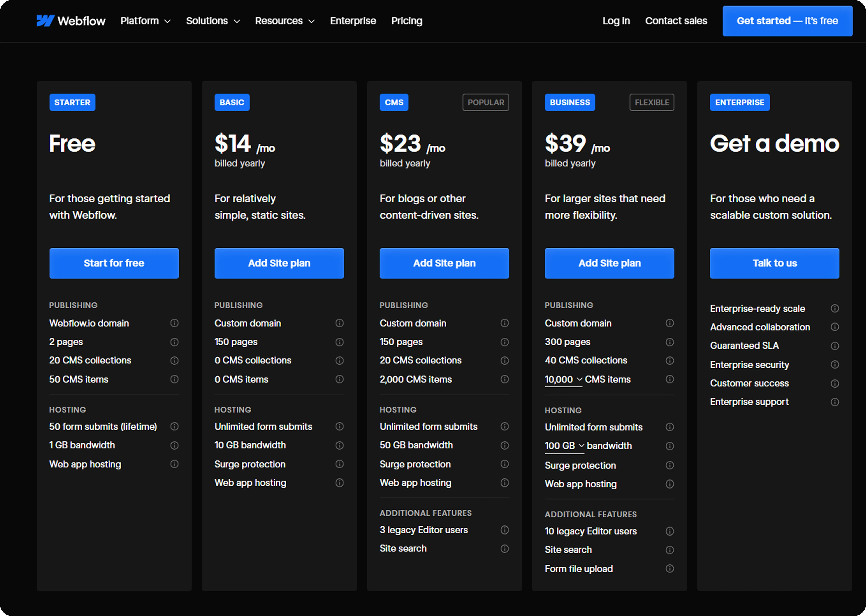866x616 pixels.
Task: Open info icon beside 0 CMS collections
Action: coord(340,361)
